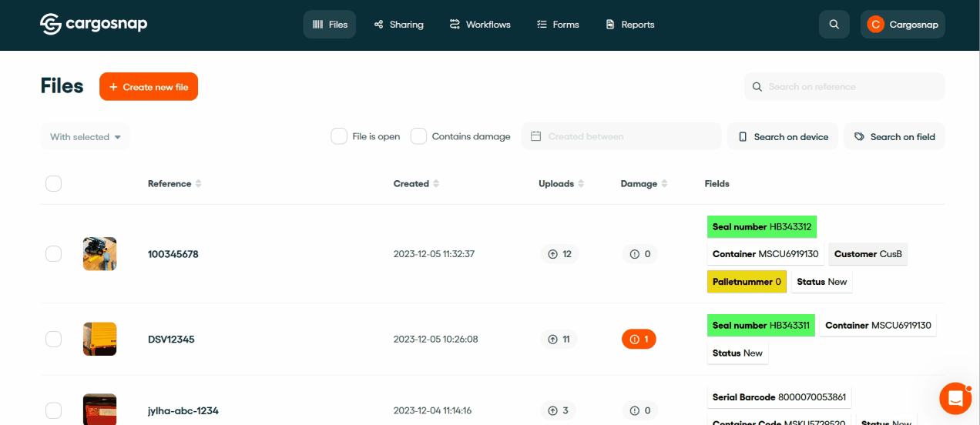Open the Sharing tab
980x425 pixels.
pyautogui.click(x=399, y=25)
